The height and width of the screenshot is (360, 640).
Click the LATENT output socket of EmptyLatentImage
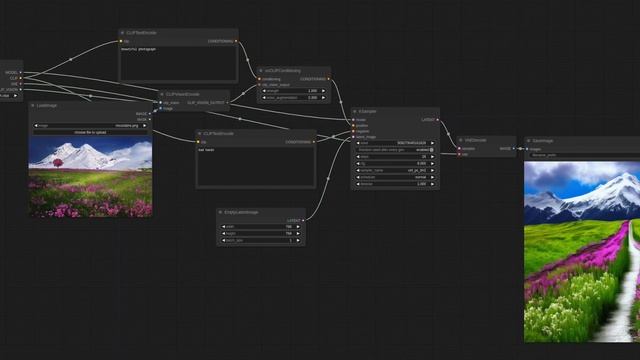tap(303, 220)
